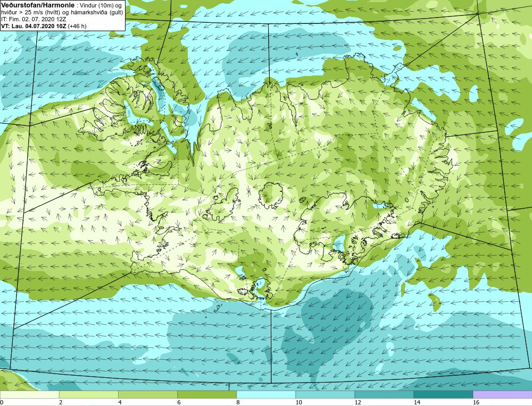
Task: Click the legend scale label '14'
Action: tap(417, 403)
